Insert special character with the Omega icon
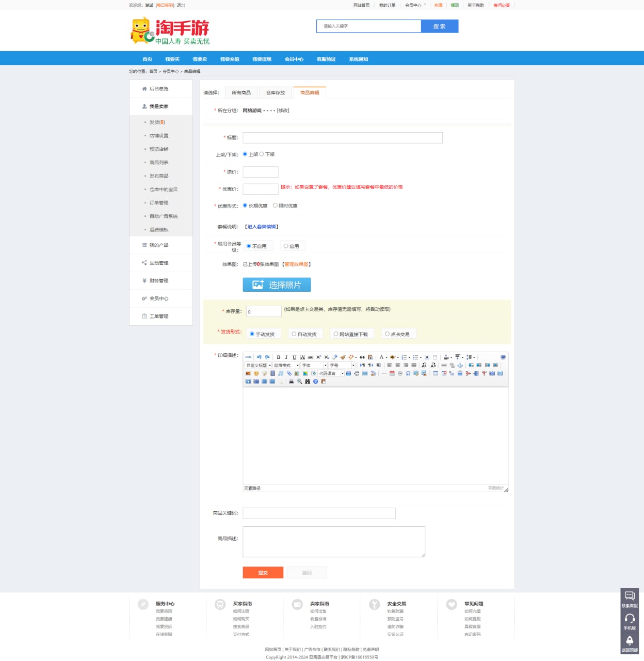 click(x=408, y=373)
